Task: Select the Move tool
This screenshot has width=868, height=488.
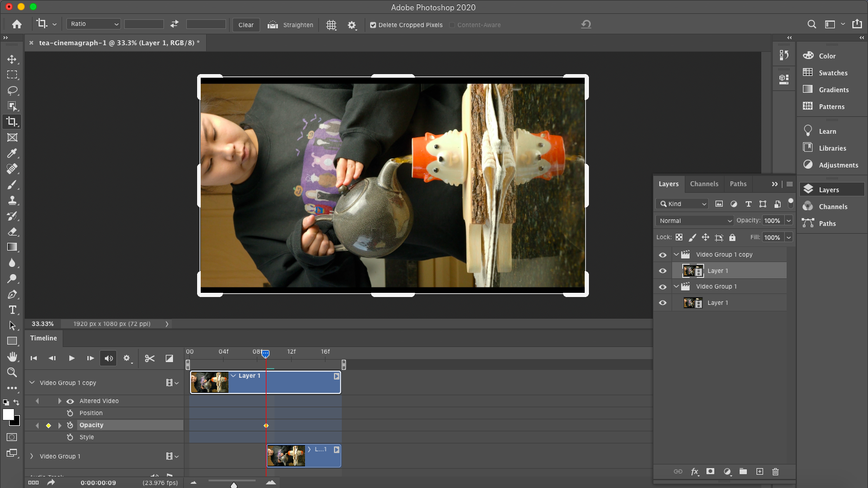Action: [x=12, y=59]
